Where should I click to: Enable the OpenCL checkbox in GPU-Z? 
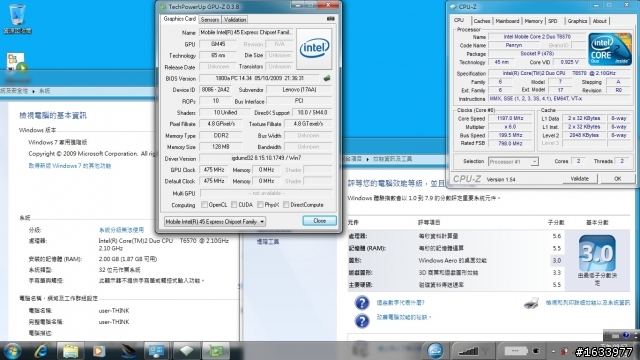(204, 204)
